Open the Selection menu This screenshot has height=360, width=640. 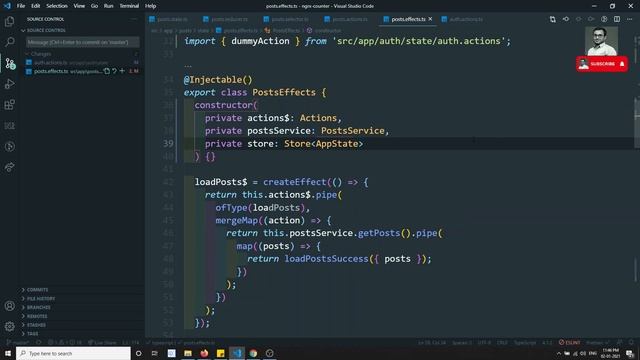57,6
